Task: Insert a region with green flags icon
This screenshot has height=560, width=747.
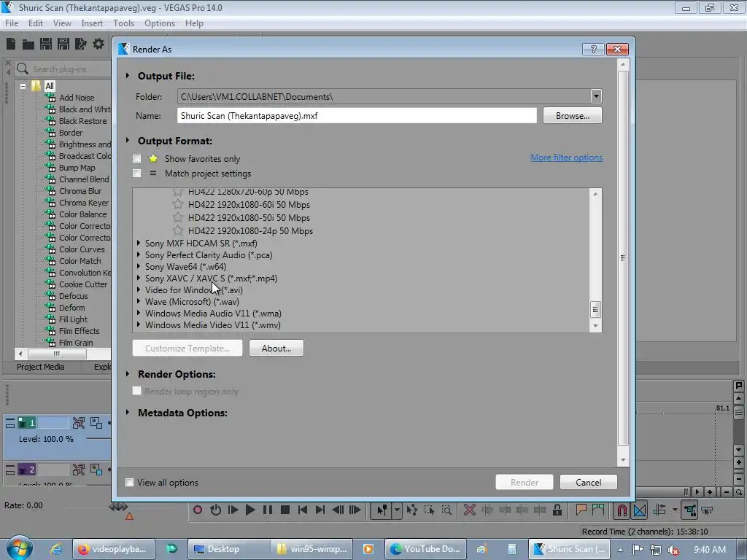Action: point(598,510)
